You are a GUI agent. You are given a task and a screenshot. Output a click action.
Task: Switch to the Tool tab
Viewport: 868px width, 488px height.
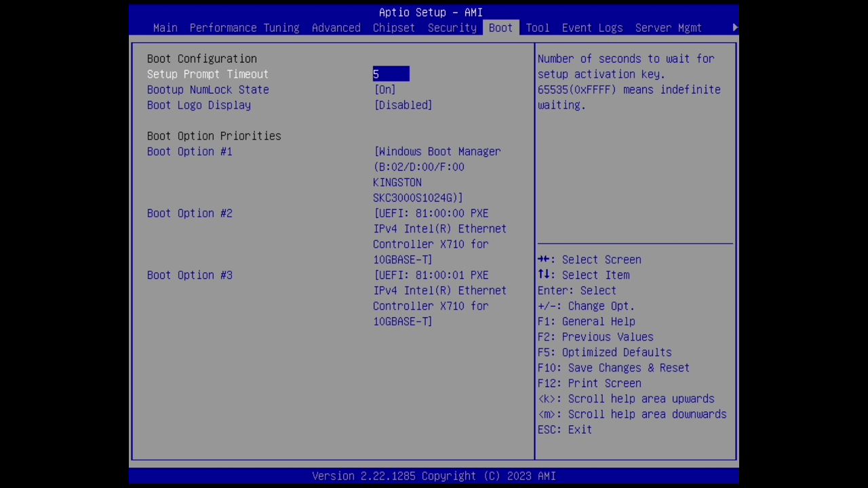[537, 28]
